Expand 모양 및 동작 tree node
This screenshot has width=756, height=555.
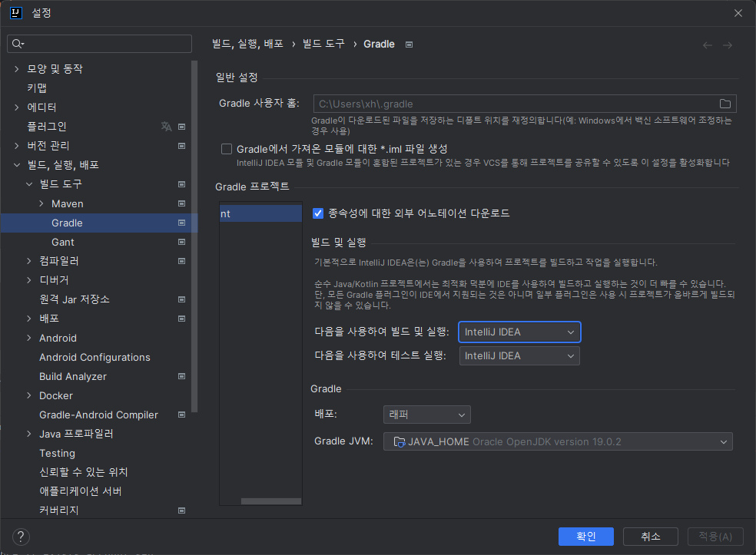click(17, 69)
